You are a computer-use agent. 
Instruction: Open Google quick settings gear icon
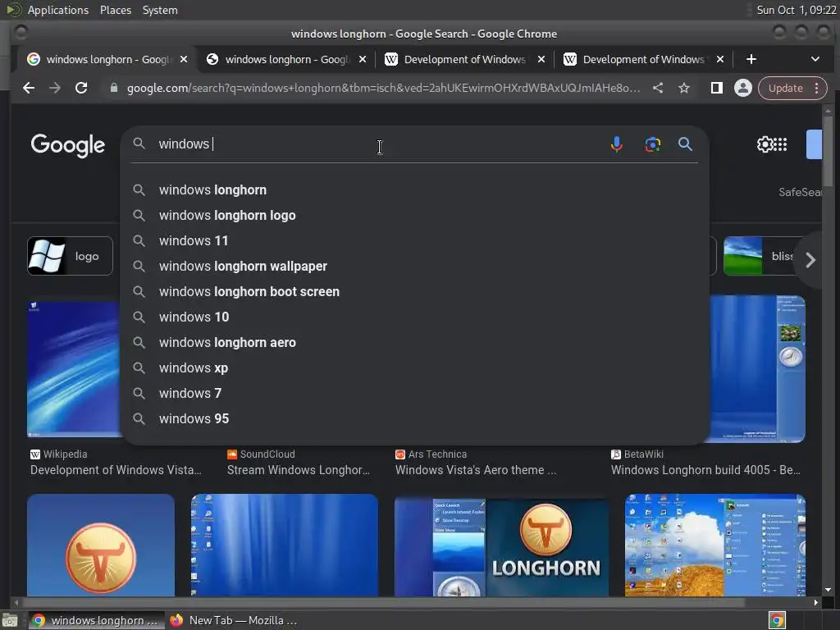765,144
